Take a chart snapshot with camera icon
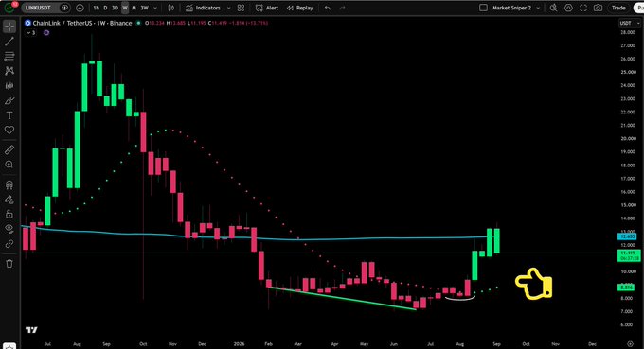The width and height of the screenshot is (644, 349). tap(598, 8)
